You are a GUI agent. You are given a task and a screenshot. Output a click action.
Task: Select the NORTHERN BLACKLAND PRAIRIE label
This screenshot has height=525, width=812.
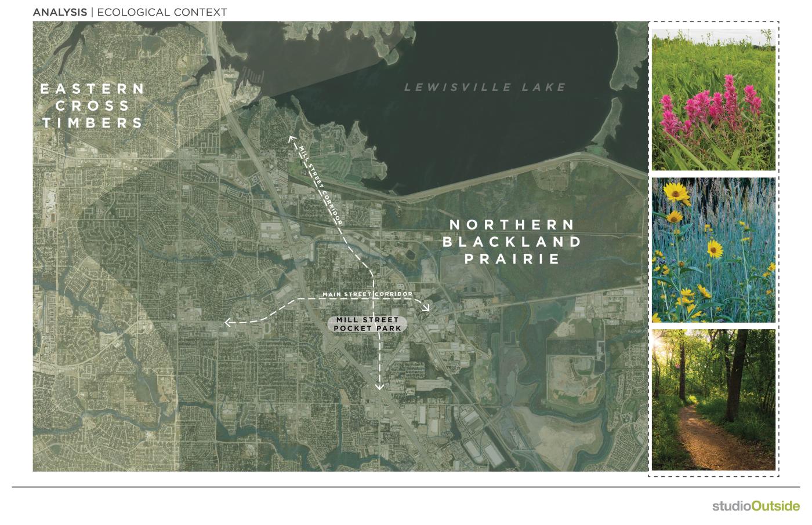pos(512,242)
